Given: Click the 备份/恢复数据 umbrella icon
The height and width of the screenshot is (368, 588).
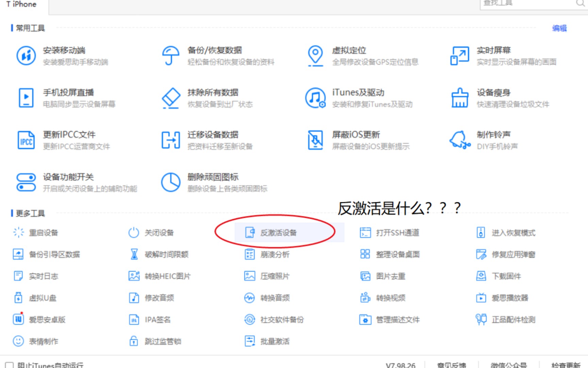Looking at the screenshot, I should pyautogui.click(x=170, y=56).
